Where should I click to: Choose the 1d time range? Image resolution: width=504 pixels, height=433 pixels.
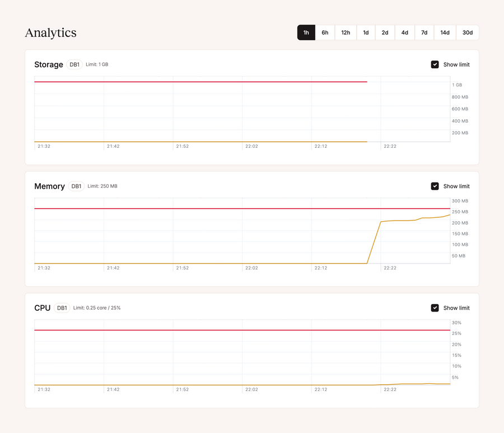[x=366, y=32]
